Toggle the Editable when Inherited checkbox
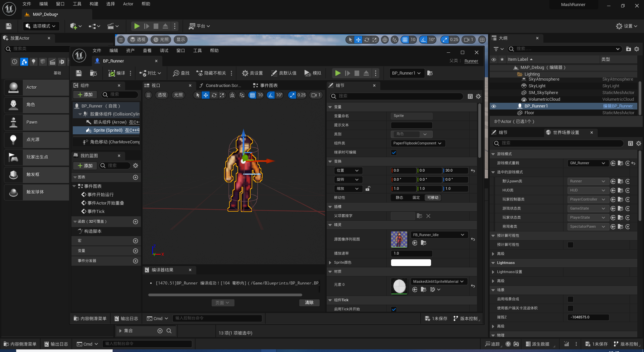The image size is (644, 352). (394, 152)
